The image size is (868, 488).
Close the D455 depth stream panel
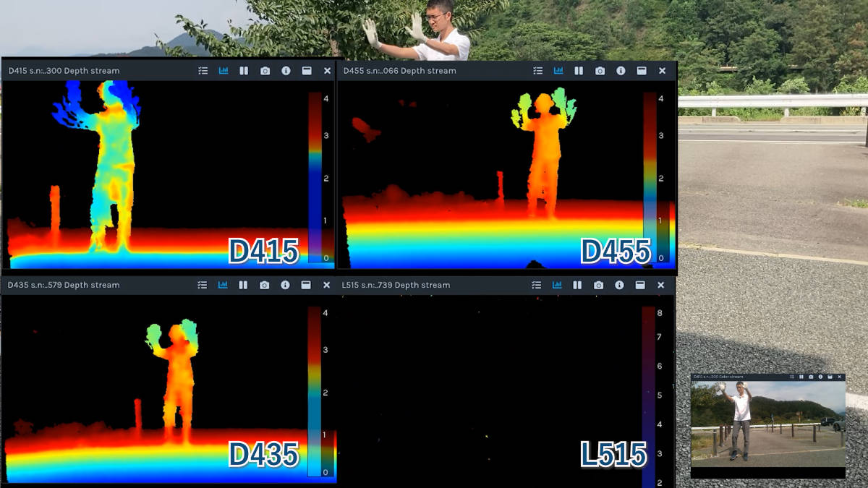(662, 71)
